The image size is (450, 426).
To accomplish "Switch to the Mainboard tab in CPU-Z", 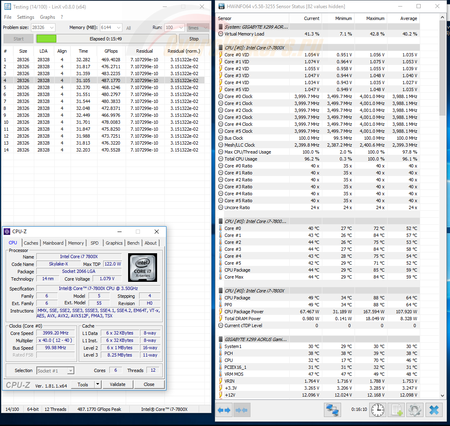I will tap(53, 243).
